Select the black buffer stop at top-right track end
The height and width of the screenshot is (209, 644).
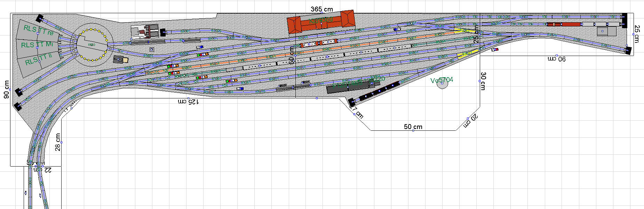tap(624, 16)
